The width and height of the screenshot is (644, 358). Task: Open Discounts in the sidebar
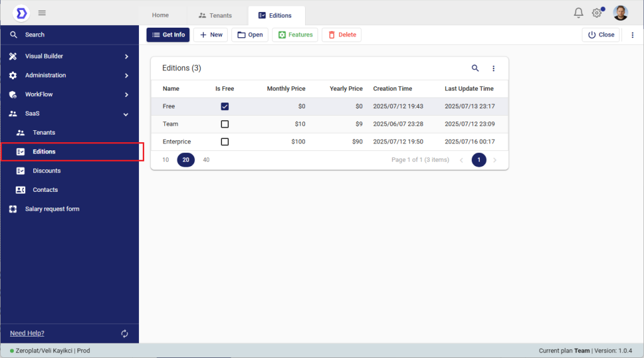(x=47, y=171)
